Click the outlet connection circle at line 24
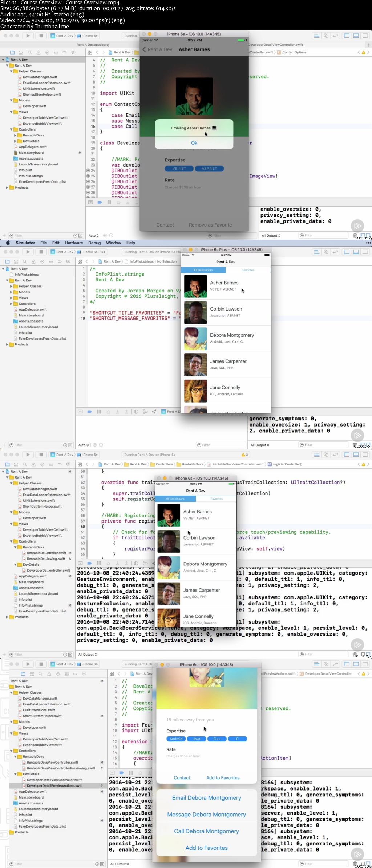Viewport: 372px width, 868px height. (x=88, y=171)
